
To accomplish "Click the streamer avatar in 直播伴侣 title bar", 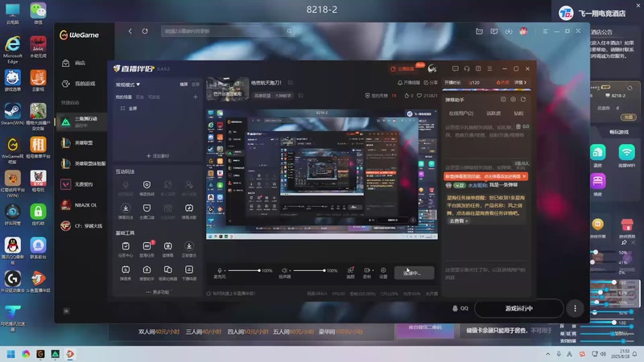I will pyautogui.click(x=432, y=68).
